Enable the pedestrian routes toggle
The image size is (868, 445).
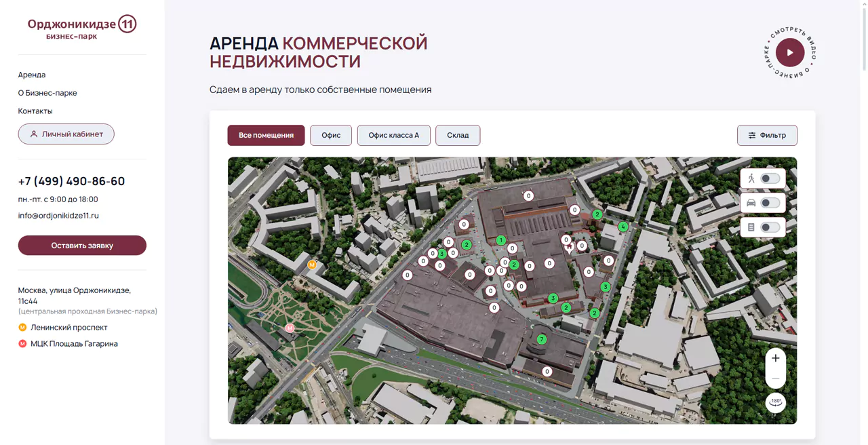tap(770, 178)
